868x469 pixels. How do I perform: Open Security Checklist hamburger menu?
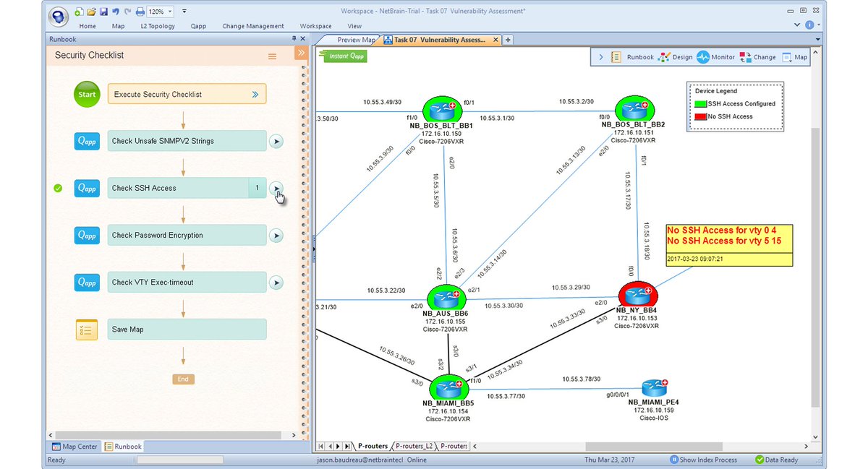point(272,56)
